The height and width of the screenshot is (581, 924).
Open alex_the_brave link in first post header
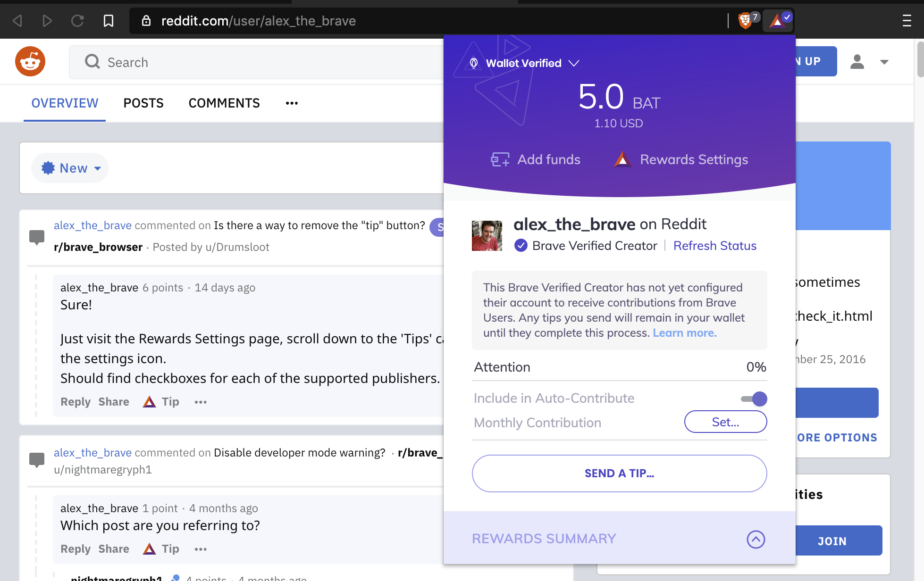pos(92,225)
